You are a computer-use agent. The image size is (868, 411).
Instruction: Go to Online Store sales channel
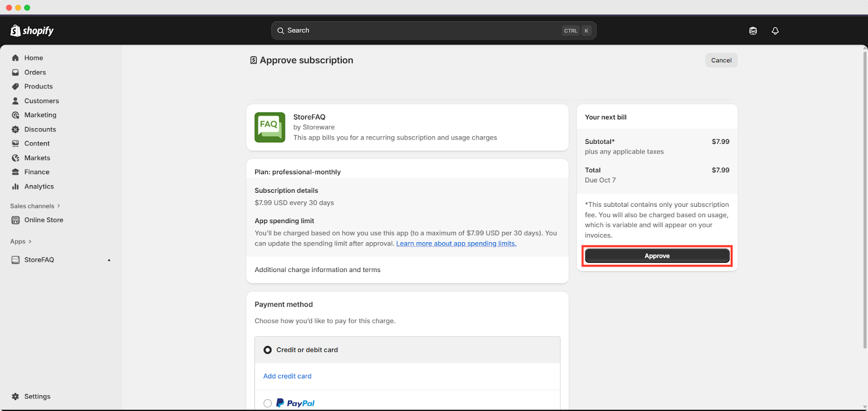click(43, 220)
